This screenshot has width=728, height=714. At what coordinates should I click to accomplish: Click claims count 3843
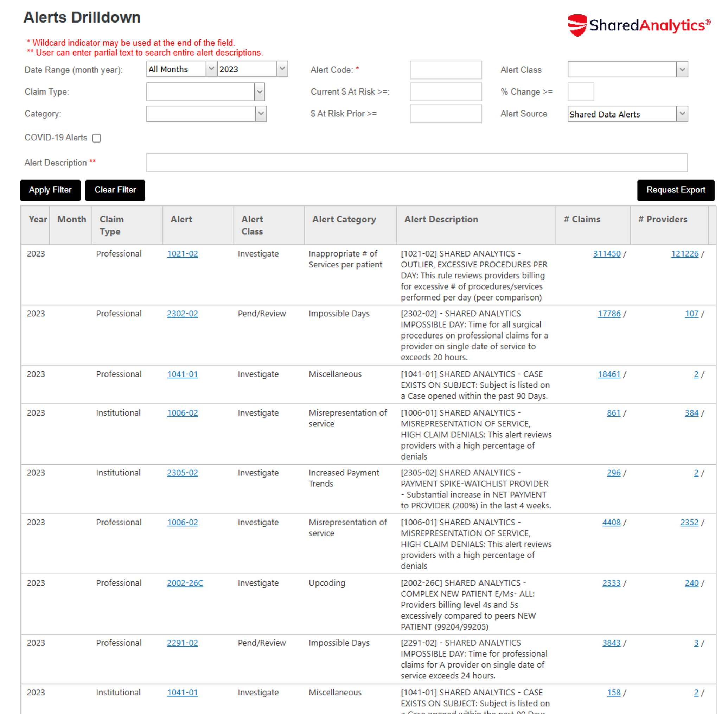(x=611, y=643)
